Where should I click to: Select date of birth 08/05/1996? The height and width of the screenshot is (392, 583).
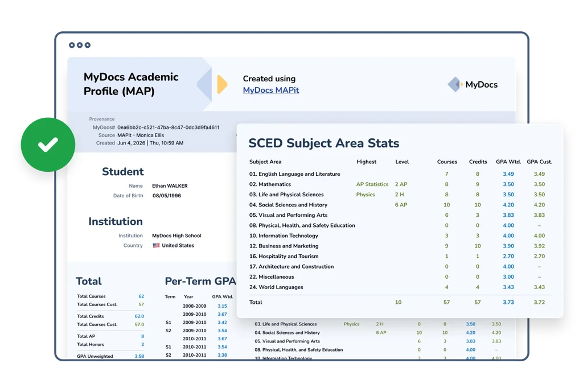(167, 196)
